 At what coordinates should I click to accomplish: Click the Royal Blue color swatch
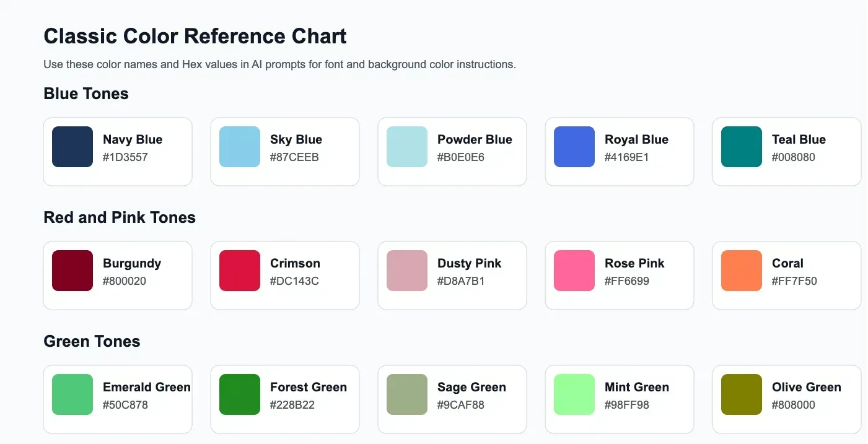coord(574,147)
